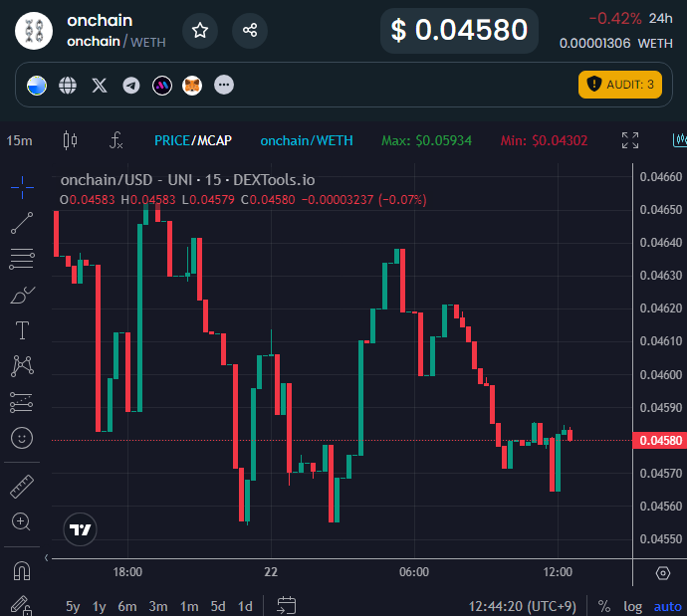The height and width of the screenshot is (616, 687).
Task: Switch chart to MCAP mode
Action: [x=214, y=140]
